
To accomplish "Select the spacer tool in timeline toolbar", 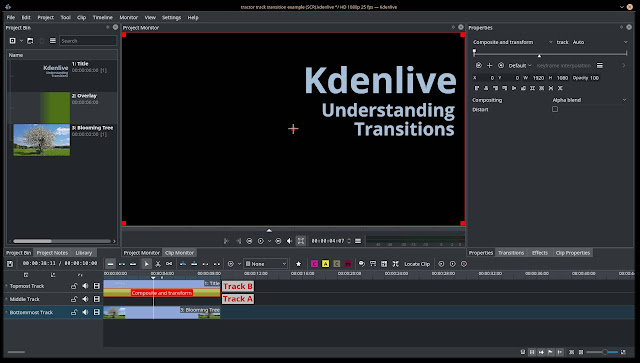I will 169,264.
